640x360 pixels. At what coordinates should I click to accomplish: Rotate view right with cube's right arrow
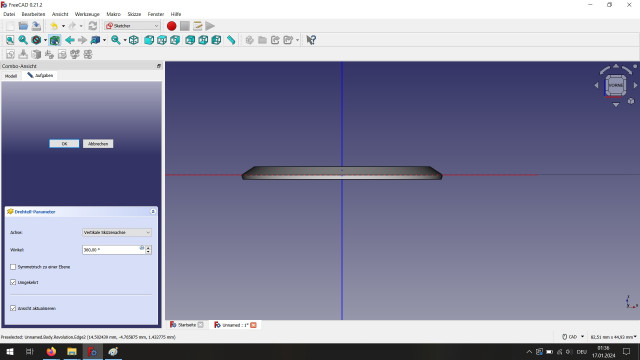[x=636, y=85]
